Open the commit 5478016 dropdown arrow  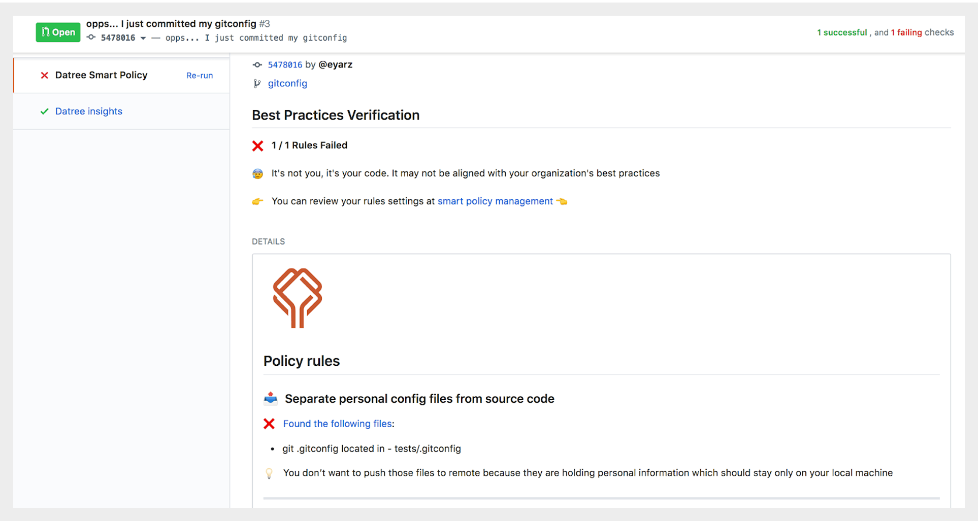[143, 38]
